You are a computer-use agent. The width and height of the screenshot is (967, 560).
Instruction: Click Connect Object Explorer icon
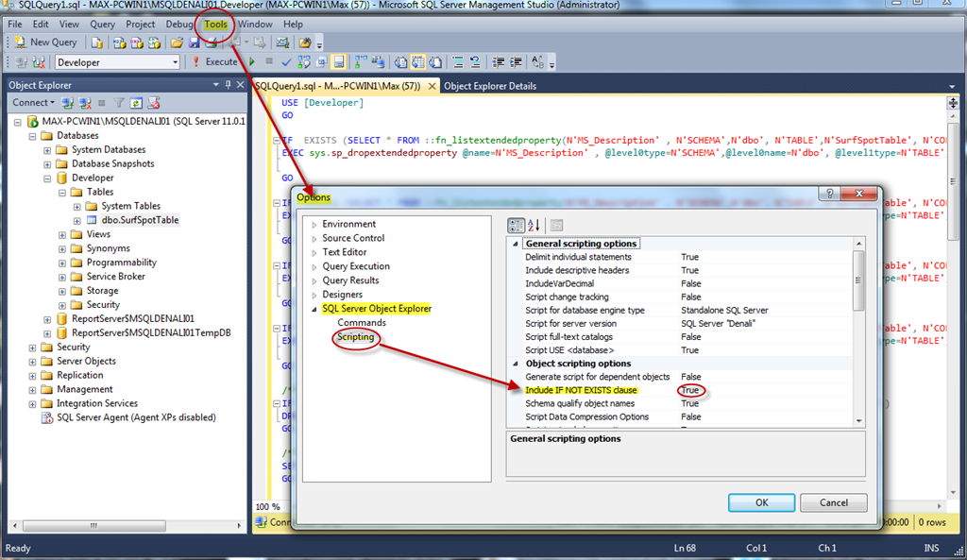coord(68,103)
